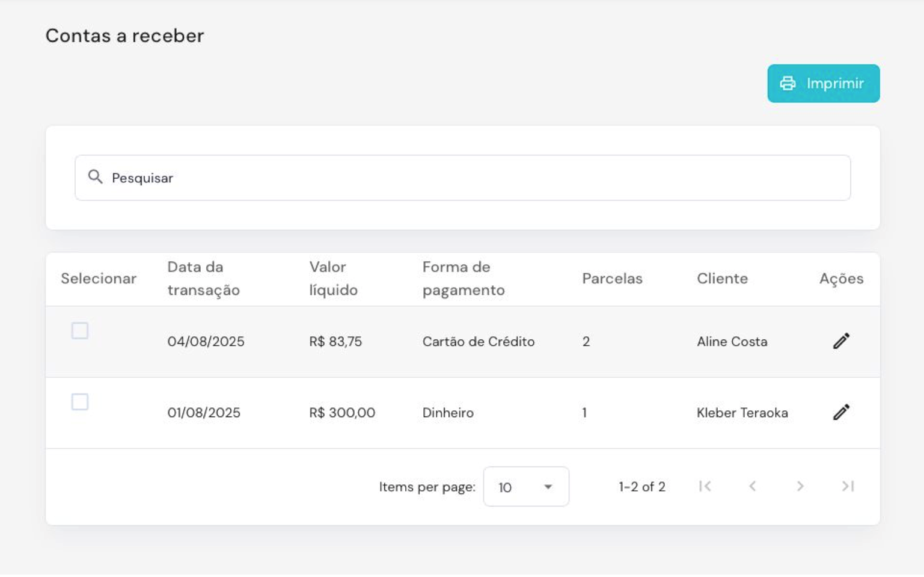This screenshot has height=577, width=924.
Task: Click the Kleber Teraoka client name
Action: [x=742, y=413]
